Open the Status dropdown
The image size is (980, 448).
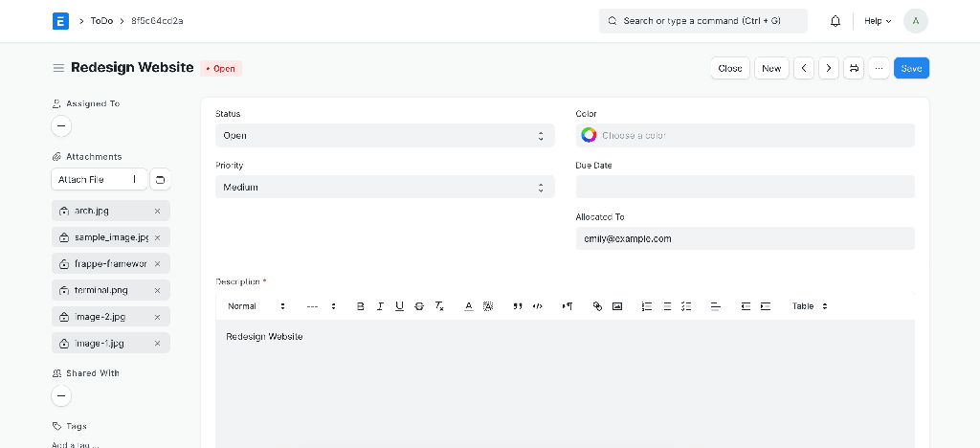pyautogui.click(x=384, y=136)
